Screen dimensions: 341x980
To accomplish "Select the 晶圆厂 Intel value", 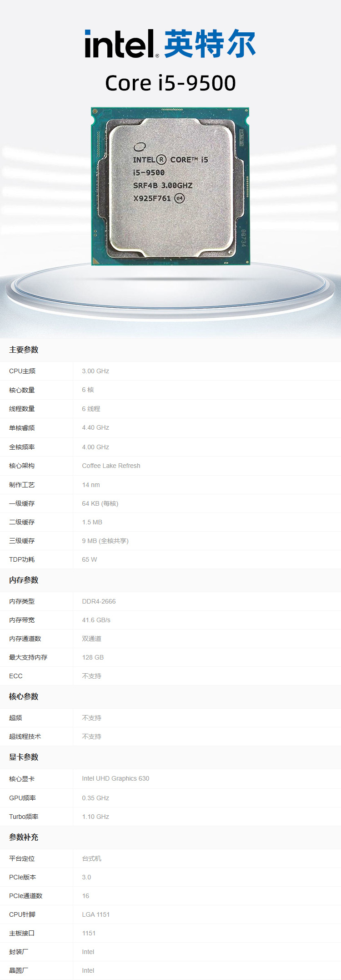I will point(88,970).
